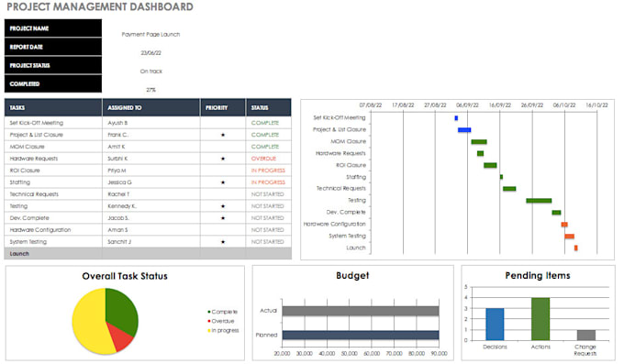The image size is (624, 364).
Task: Click assignee 'Jessica G' cell
Action: click(151, 182)
